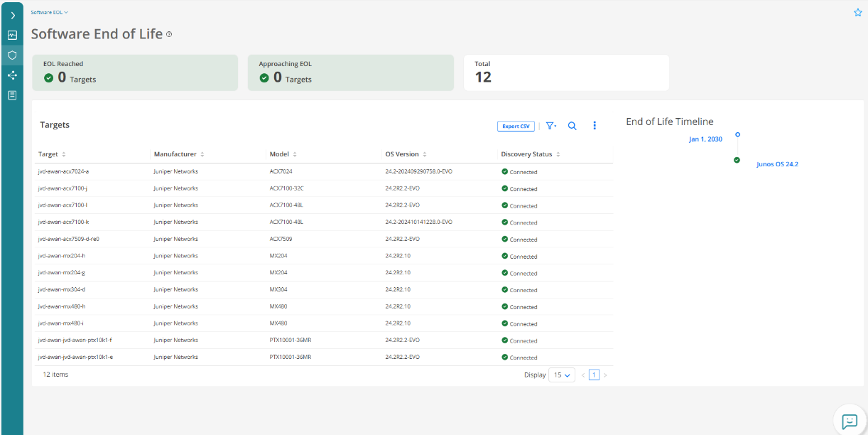Open the Display rows-per-page dropdown
868x435 pixels.
click(562, 375)
